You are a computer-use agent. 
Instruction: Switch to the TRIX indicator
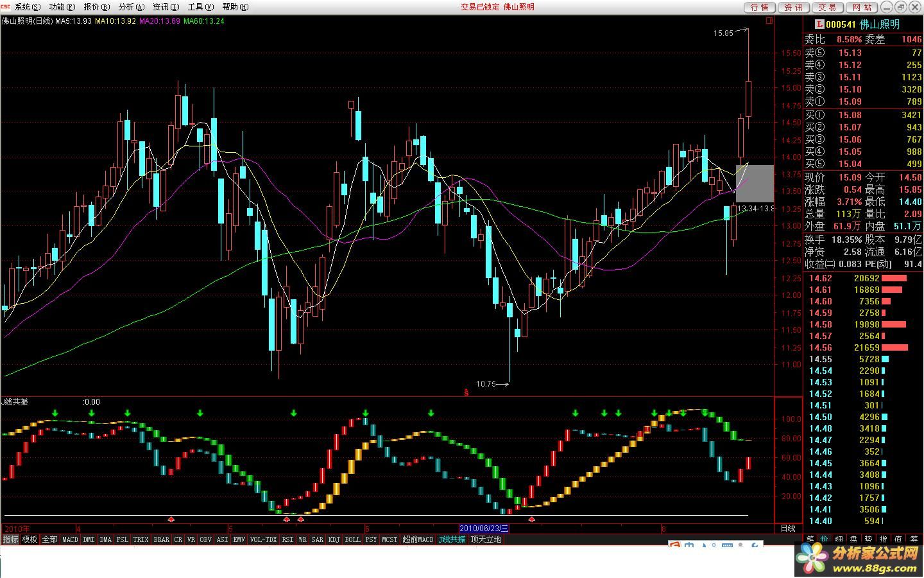pyautogui.click(x=141, y=539)
